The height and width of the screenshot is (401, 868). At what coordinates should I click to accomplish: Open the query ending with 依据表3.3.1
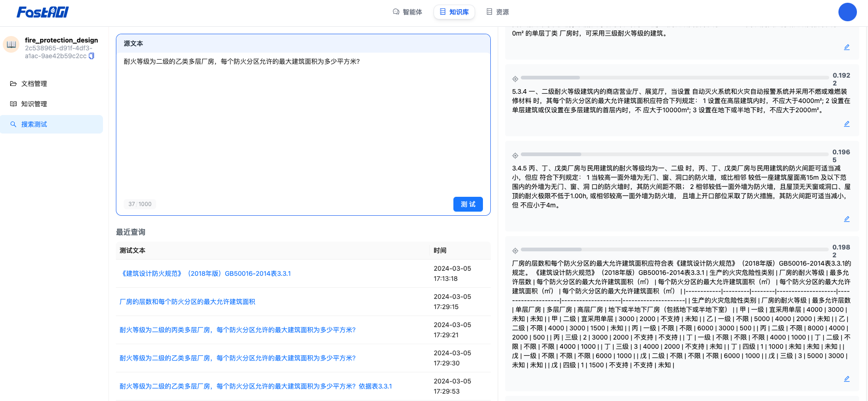[x=256, y=386]
